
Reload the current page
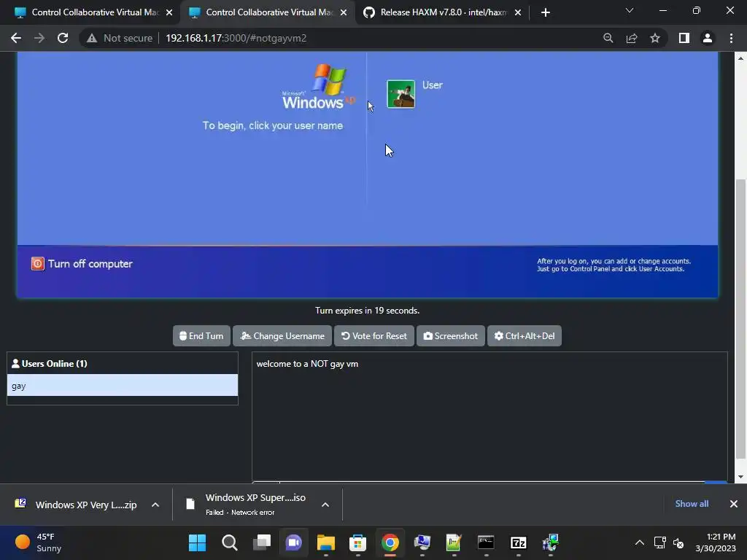pyautogui.click(x=63, y=38)
